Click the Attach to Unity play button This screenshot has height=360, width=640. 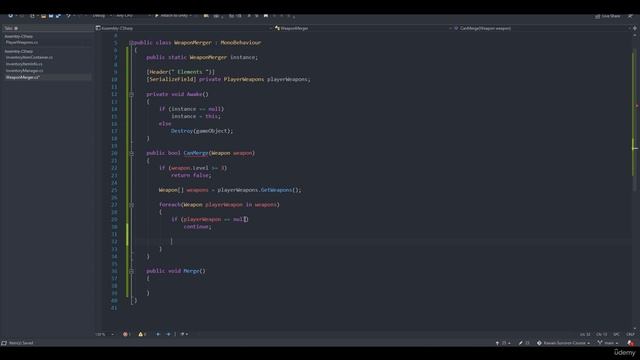point(173,16)
